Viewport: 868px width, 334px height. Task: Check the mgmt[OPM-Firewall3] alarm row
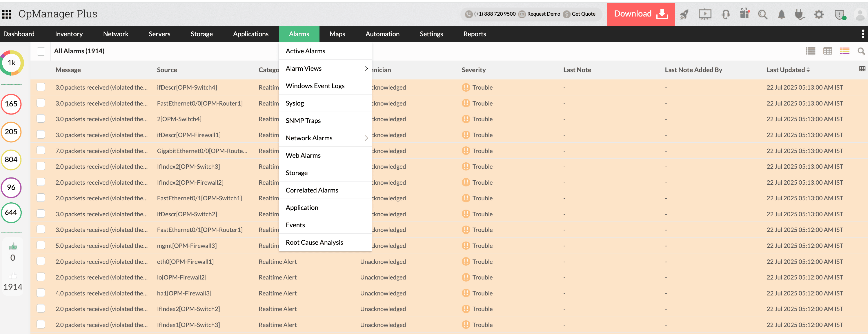(41, 245)
